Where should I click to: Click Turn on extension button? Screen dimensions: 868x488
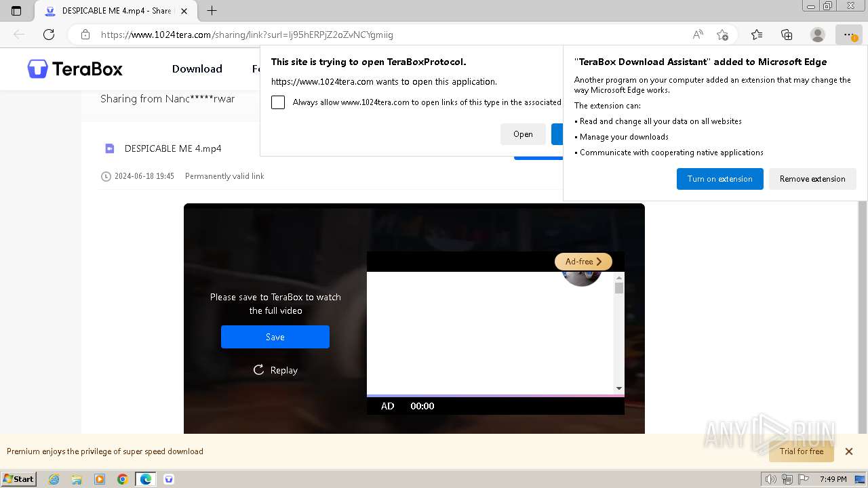(719, 179)
